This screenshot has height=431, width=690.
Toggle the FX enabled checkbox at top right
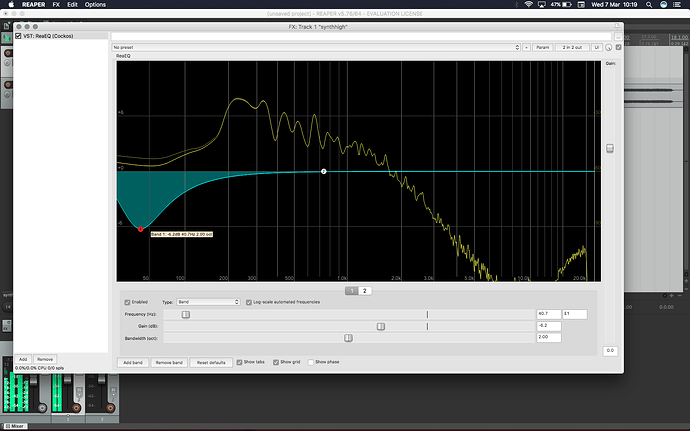(x=619, y=47)
